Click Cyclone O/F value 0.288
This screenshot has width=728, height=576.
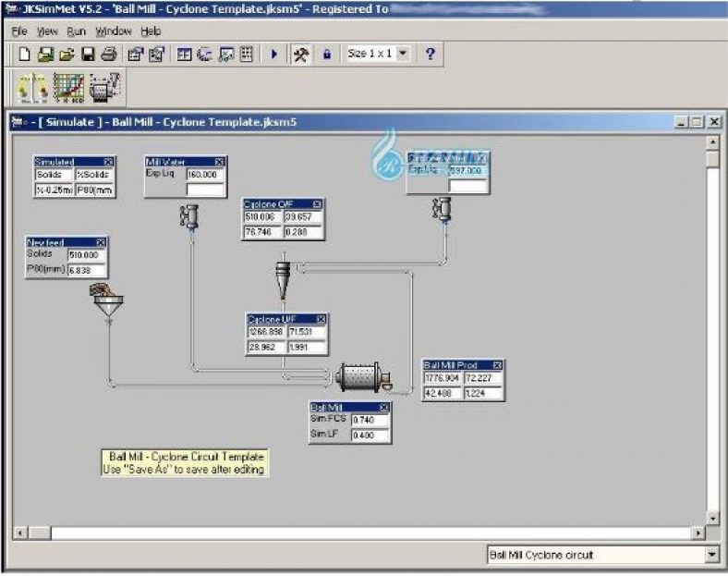pyautogui.click(x=303, y=232)
